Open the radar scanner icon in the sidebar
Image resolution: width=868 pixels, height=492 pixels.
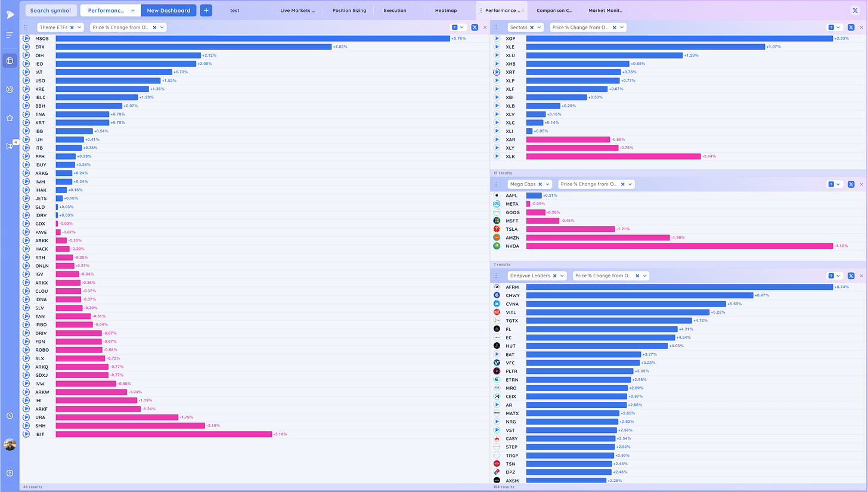[10, 89]
